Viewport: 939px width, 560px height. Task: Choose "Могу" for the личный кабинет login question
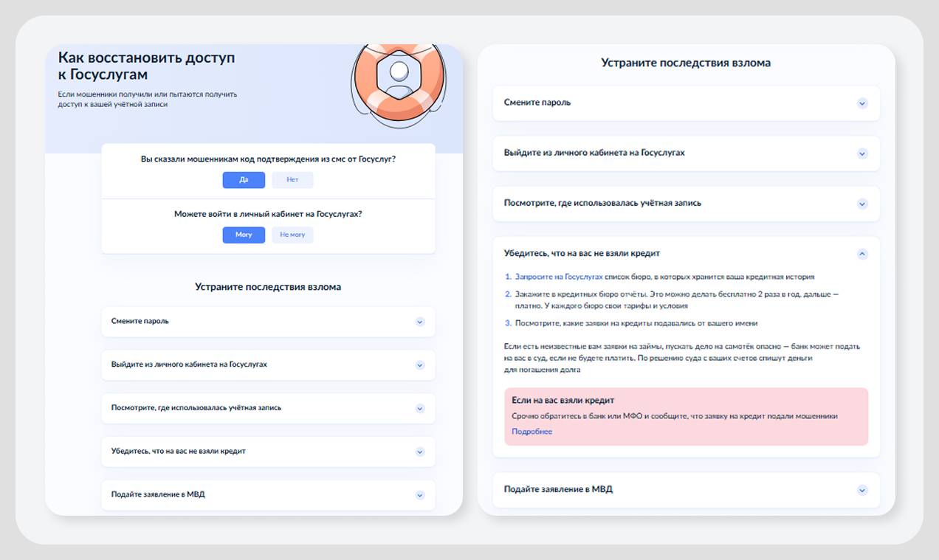click(x=244, y=235)
